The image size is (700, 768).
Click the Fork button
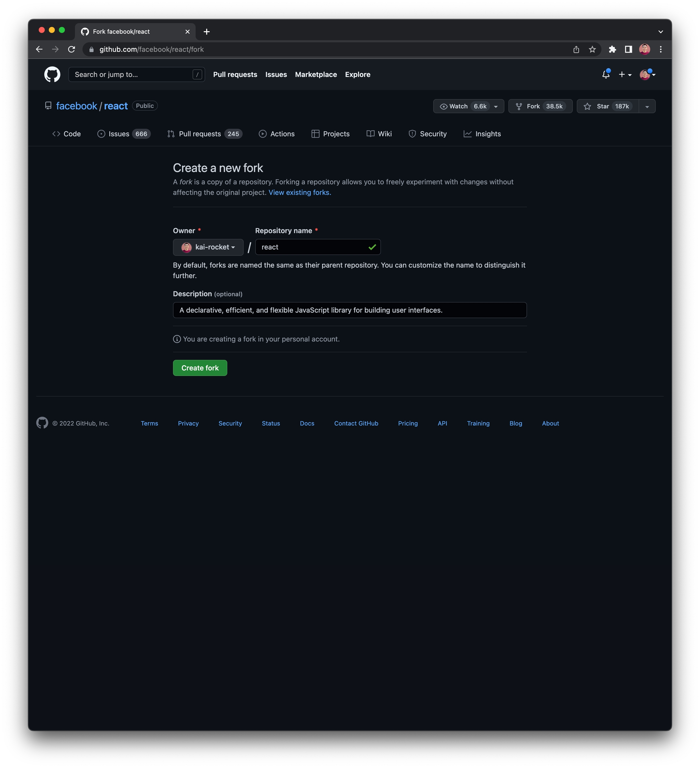540,106
